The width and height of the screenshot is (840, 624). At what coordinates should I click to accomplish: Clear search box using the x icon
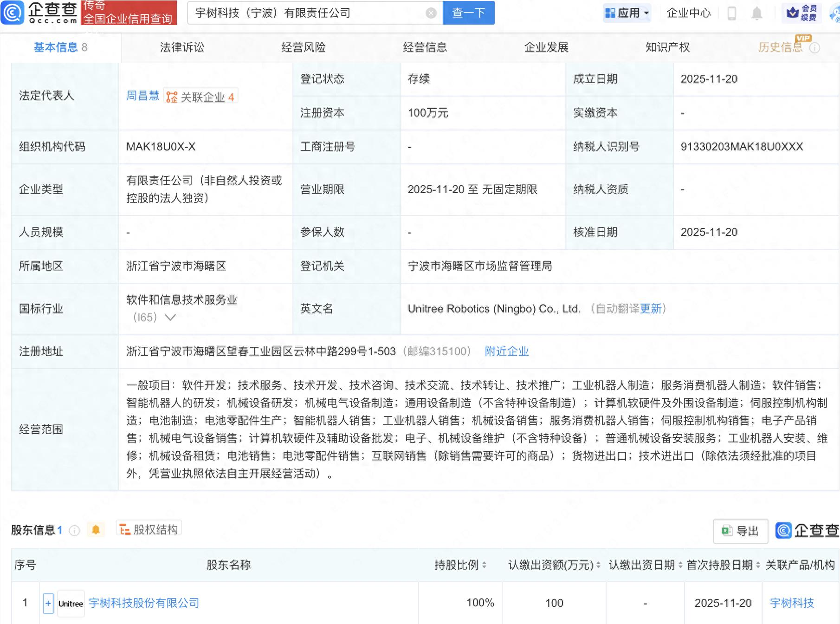coord(430,13)
